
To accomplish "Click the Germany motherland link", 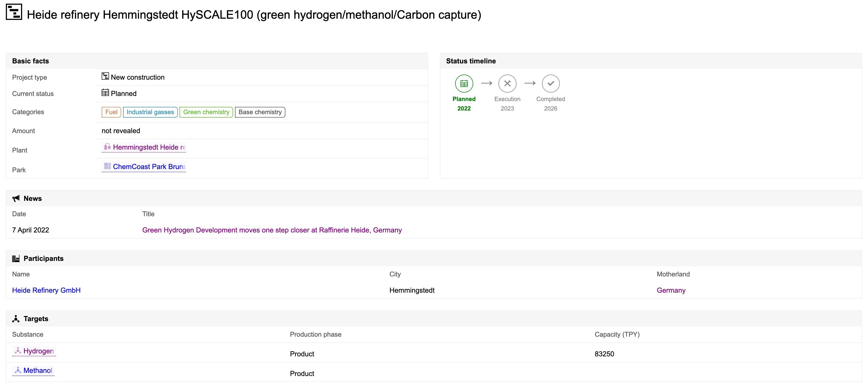I will point(671,290).
